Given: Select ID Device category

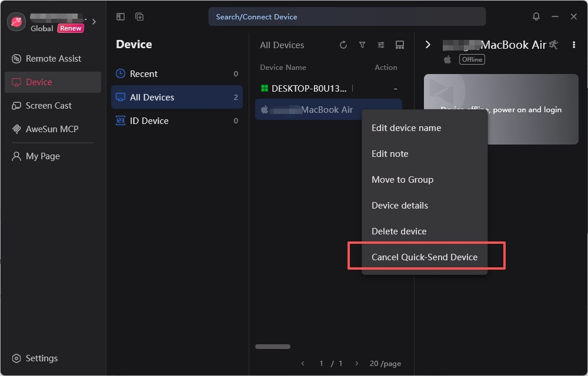Looking at the screenshot, I should click(177, 120).
